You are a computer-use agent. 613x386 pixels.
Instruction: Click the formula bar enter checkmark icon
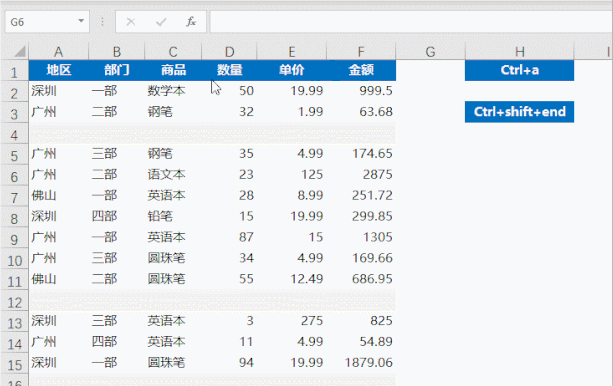pos(161,22)
